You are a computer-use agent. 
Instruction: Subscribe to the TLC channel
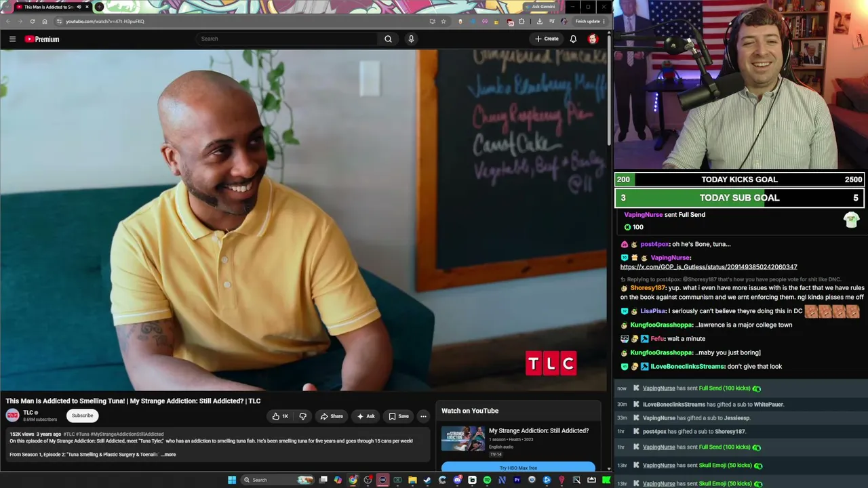click(x=83, y=416)
